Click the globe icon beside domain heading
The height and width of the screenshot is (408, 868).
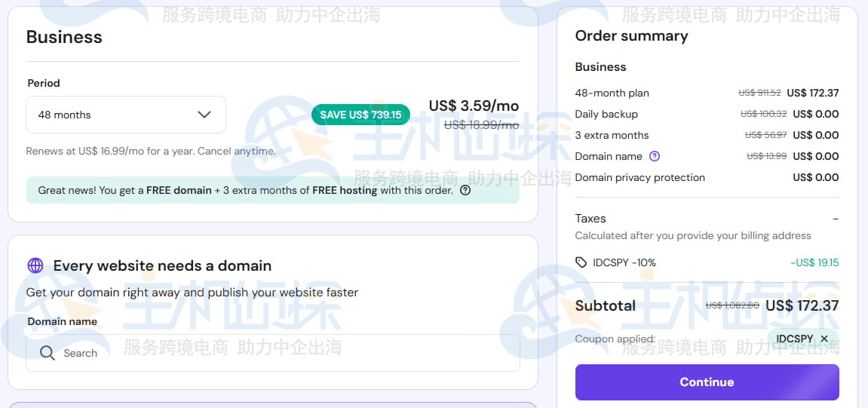tap(35, 265)
